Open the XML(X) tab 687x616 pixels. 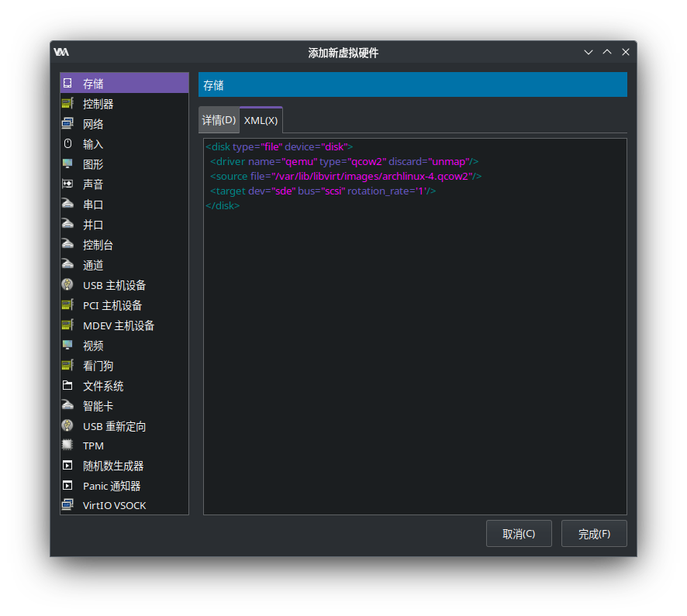[261, 120]
